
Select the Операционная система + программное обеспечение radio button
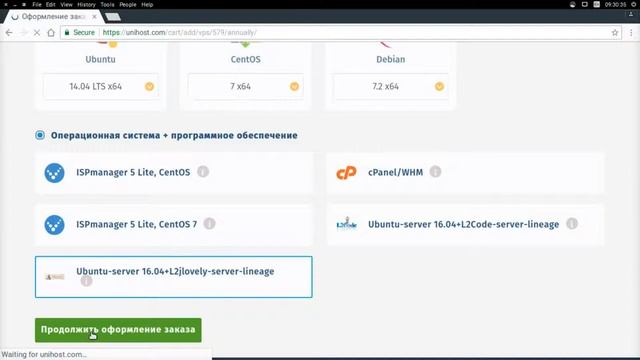[40, 135]
